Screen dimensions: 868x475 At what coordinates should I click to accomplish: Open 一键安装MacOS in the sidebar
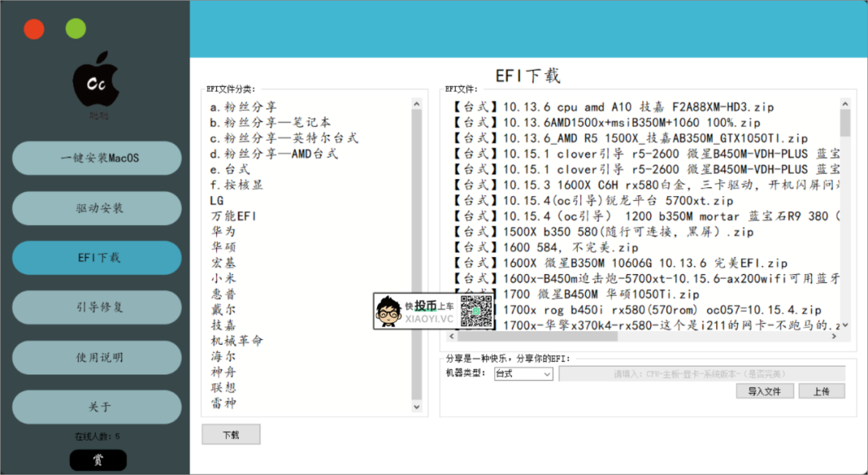tap(97, 158)
